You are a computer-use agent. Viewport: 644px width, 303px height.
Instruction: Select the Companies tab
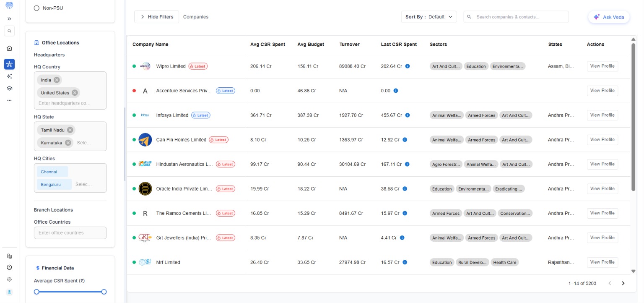click(196, 17)
